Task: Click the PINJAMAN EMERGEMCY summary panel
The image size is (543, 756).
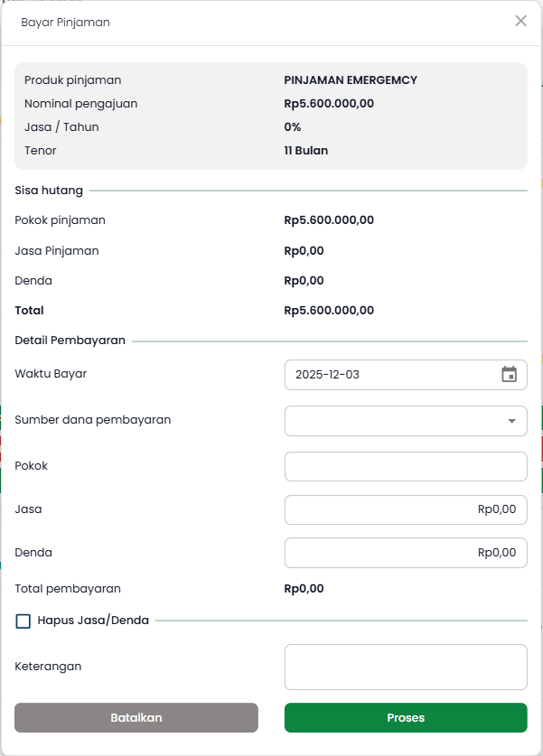Action: click(271, 115)
